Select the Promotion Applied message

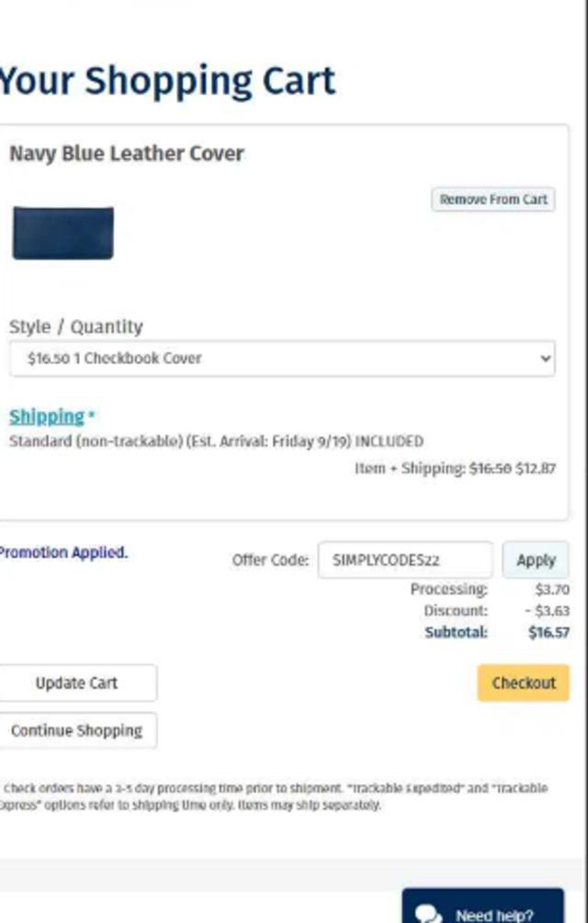62,553
